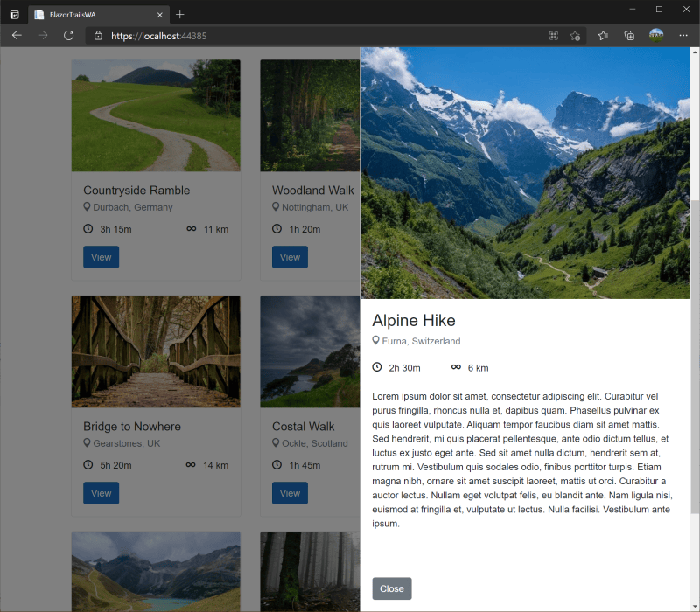Image resolution: width=700 pixels, height=612 pixels.
Task: Open the user profile avatar
Action: point(655,35)
